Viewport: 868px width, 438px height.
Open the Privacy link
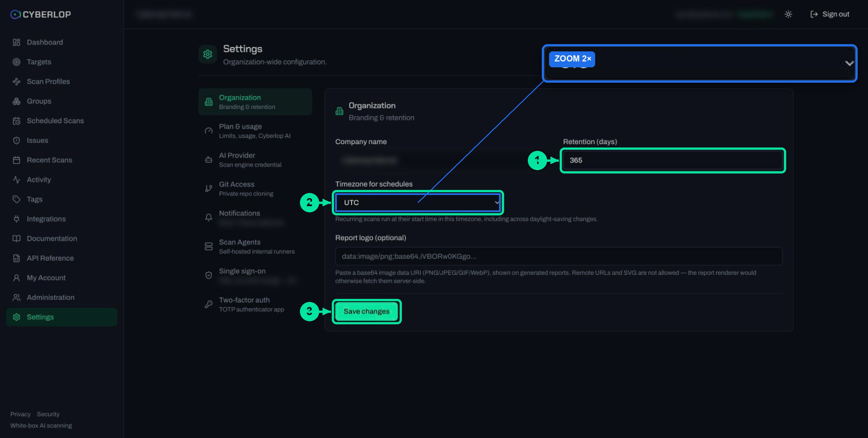pos(20,414)
